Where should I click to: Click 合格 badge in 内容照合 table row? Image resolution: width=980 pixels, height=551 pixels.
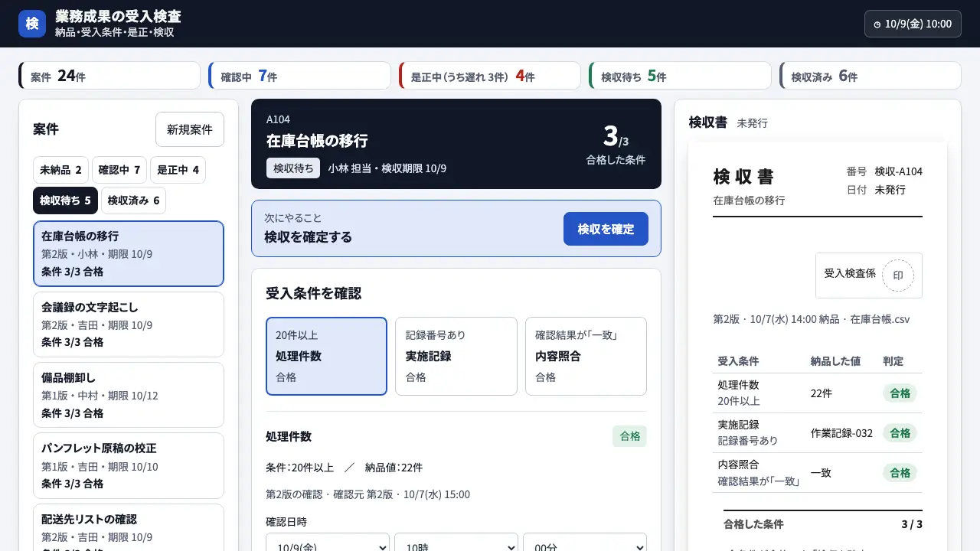(x=900, y=473)
